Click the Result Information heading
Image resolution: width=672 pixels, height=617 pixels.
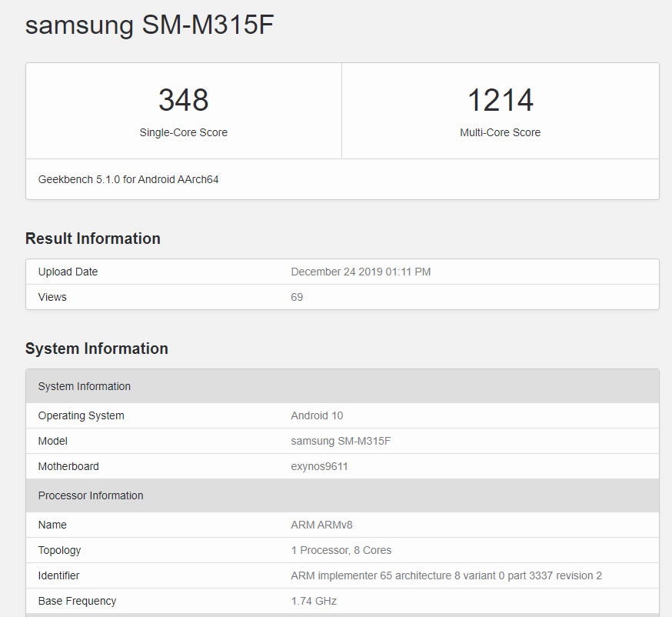point(93,238)
